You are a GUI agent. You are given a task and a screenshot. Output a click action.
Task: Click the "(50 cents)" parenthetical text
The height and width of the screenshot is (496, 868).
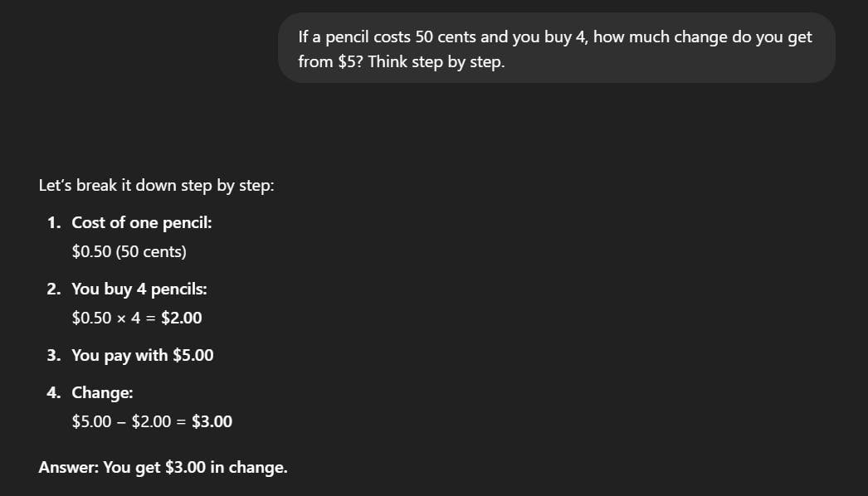coord(151,251)
